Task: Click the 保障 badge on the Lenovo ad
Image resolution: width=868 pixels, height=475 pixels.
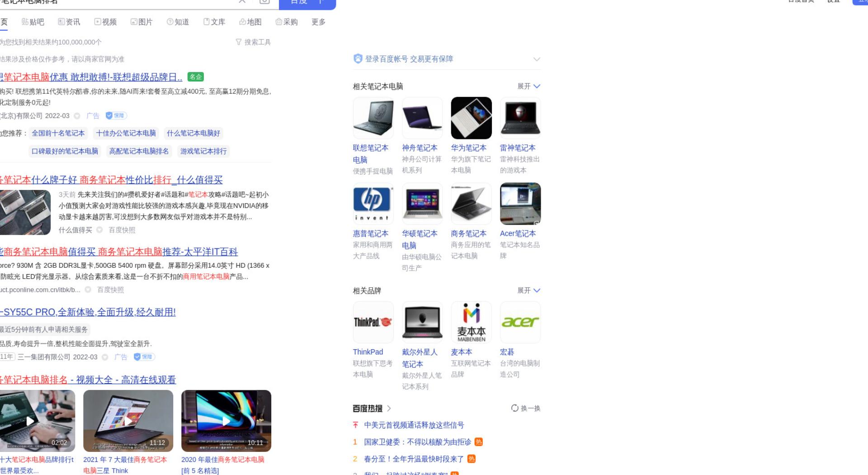Action: point(116,116)
